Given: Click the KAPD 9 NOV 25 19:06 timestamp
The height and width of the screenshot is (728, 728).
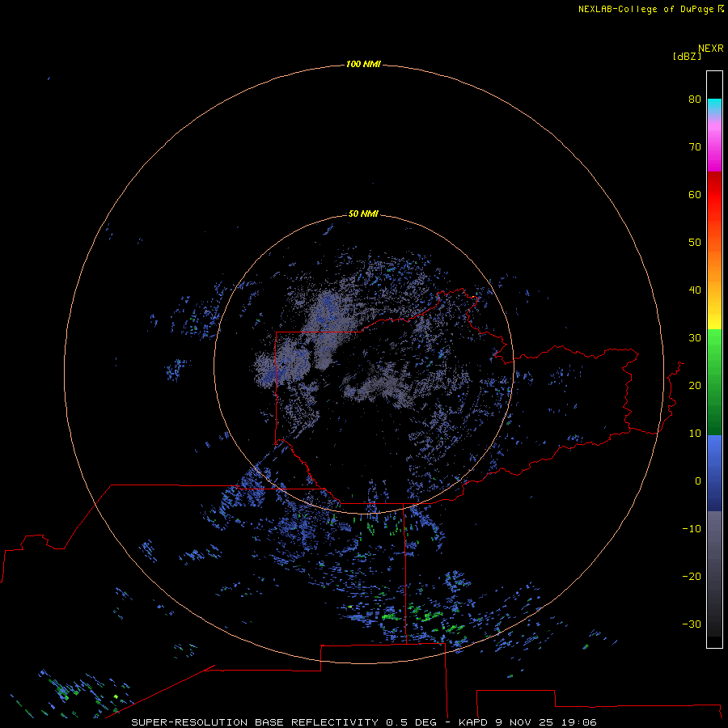Looking at the screenshot, I should click(x=527, y=722).
